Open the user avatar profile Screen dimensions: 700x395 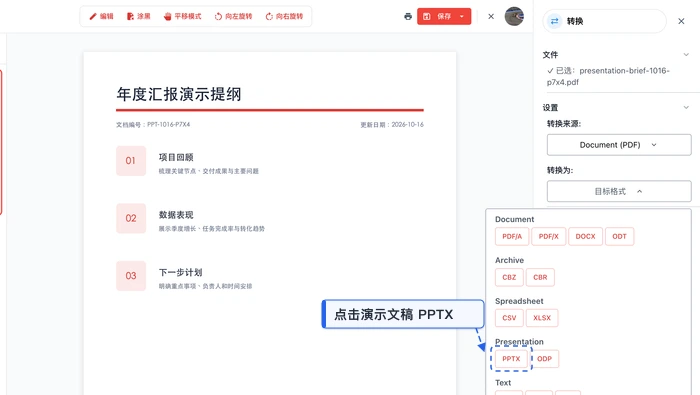(514, 17)
